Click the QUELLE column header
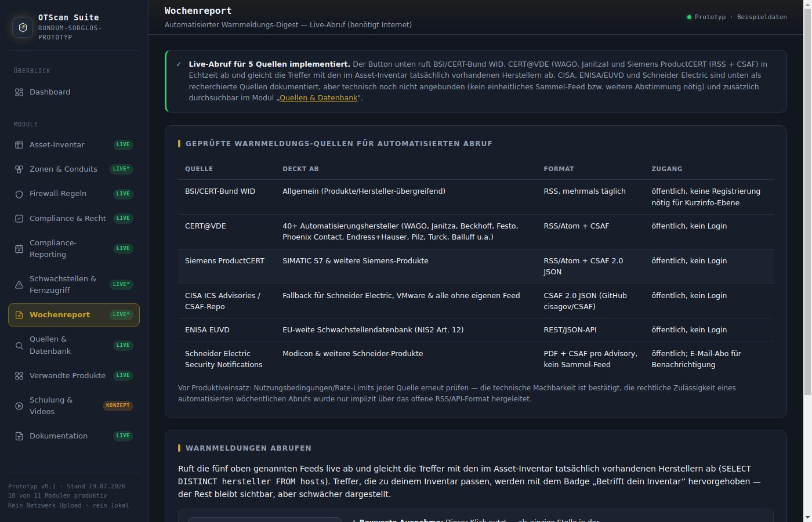The height and width of the screenshot is (522, 812). pos(199,169)
